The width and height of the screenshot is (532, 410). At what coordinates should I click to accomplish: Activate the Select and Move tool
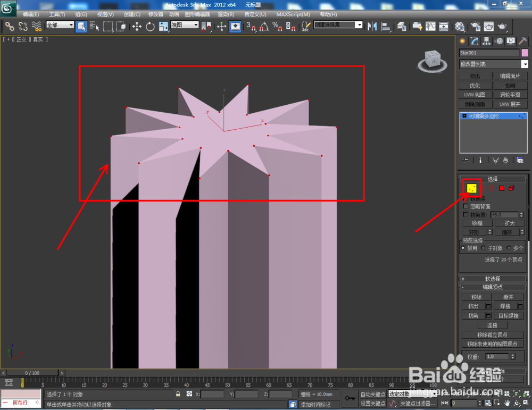(x=137, y=26)
